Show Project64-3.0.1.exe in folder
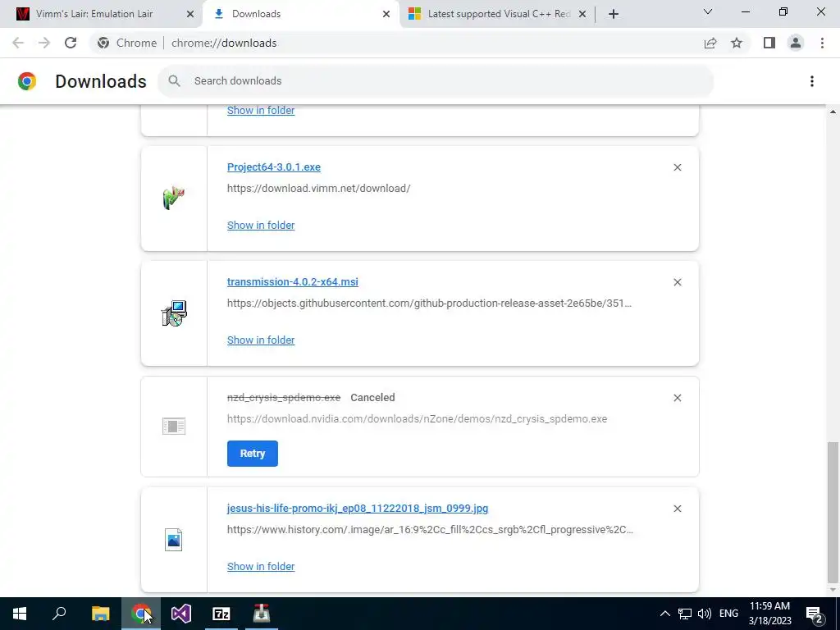This screenshot has width=840, height=630. [x=261, y=226]
